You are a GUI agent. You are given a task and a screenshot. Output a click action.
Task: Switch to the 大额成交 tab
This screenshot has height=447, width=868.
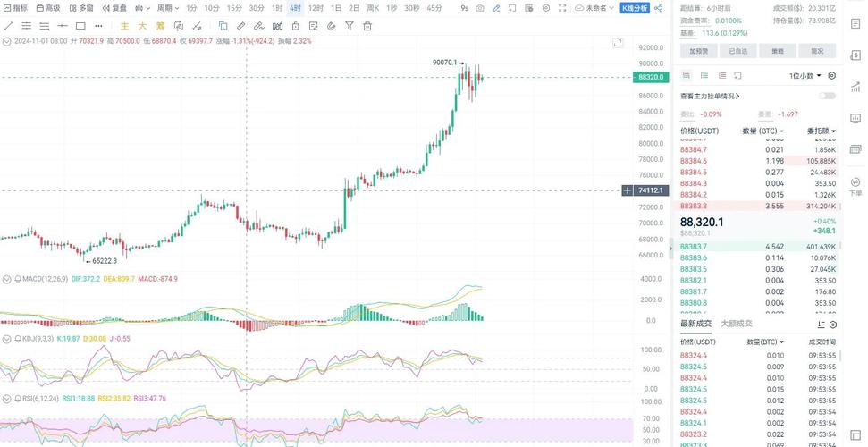click(x=737, y=324)
